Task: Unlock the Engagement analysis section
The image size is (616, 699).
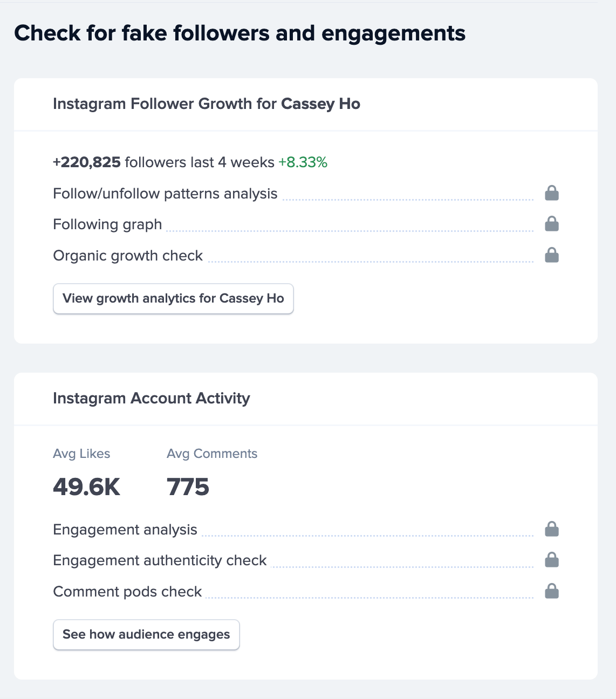Action: (x=551, y=529)
